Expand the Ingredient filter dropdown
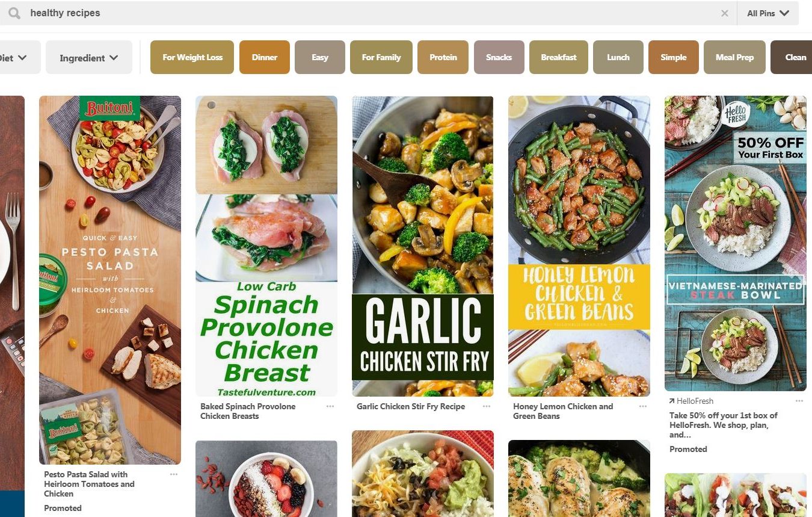This screenshot has width=812, height=517. (x=89, y=58)
